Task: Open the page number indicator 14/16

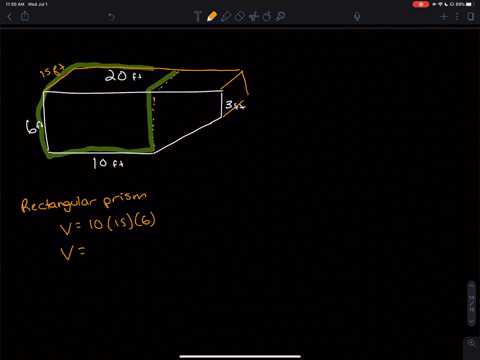Action: [x=471, y=303]
